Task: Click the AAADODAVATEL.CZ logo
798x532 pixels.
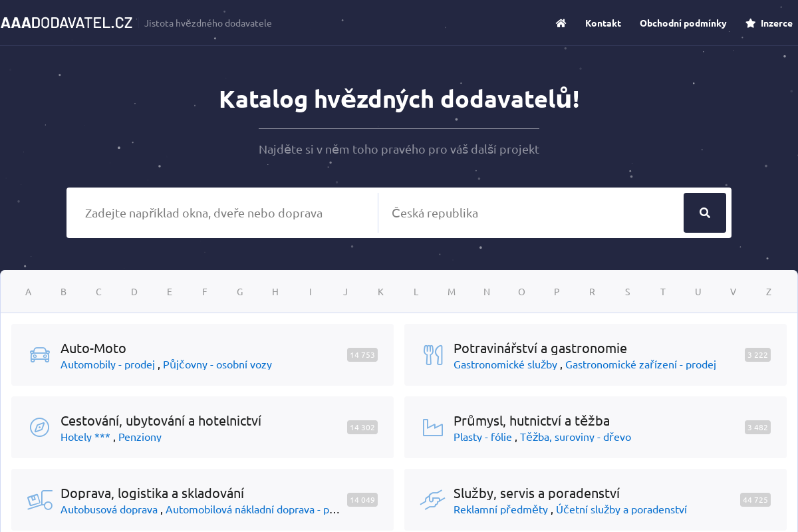Action: pos(66,22)
